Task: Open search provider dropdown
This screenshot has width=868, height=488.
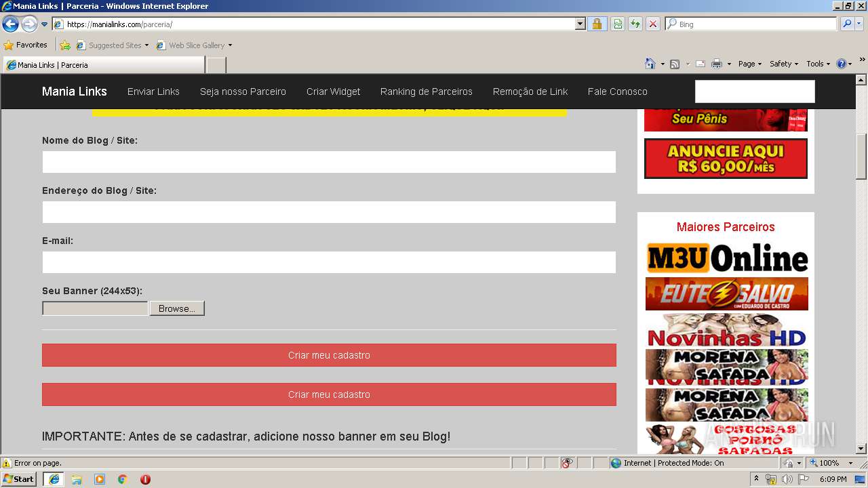Action: (859, 24)
